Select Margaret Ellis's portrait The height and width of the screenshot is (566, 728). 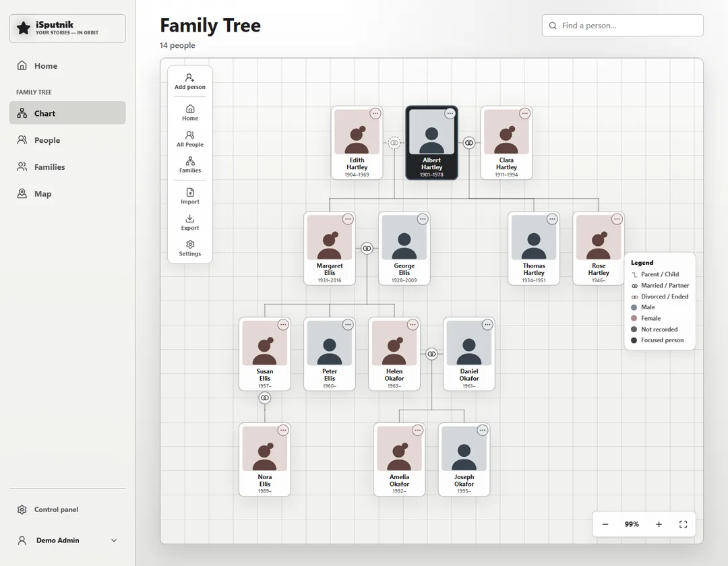330,237
